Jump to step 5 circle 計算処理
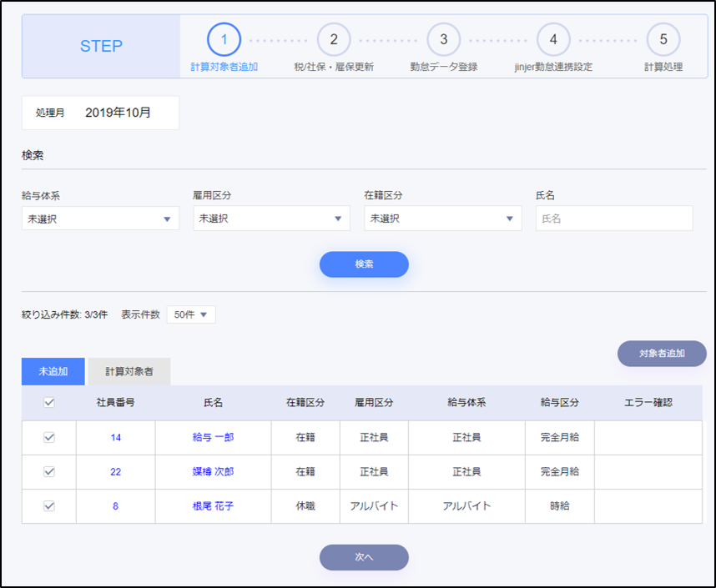The height and width of the screenshot is (588, 716). (x=663, y=39)
